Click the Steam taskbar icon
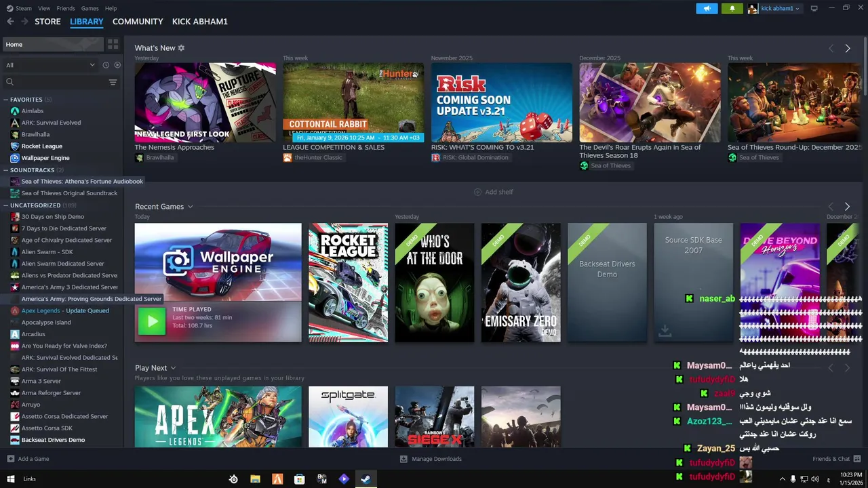Screen dimensions: 868x488 (x=366, y=479)
